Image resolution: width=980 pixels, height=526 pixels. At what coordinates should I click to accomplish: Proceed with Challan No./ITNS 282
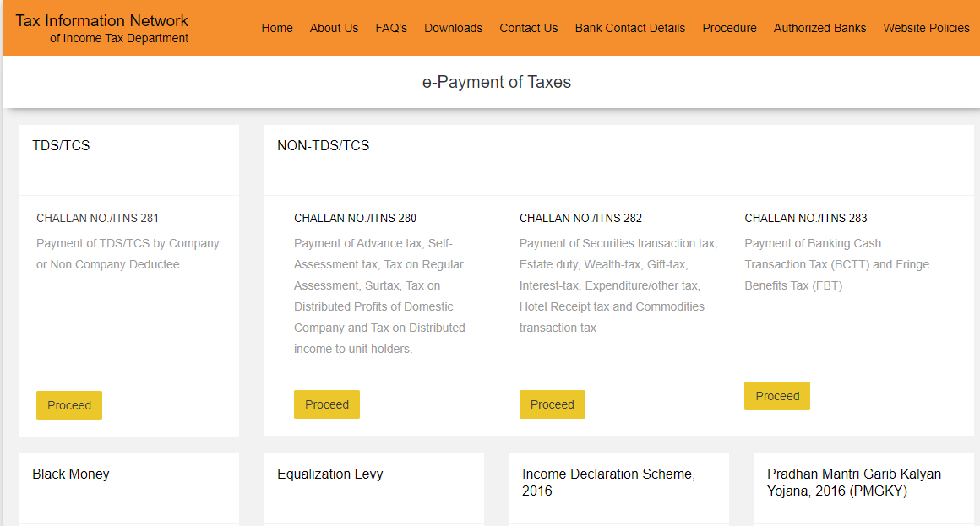click(x=553, y=404)
